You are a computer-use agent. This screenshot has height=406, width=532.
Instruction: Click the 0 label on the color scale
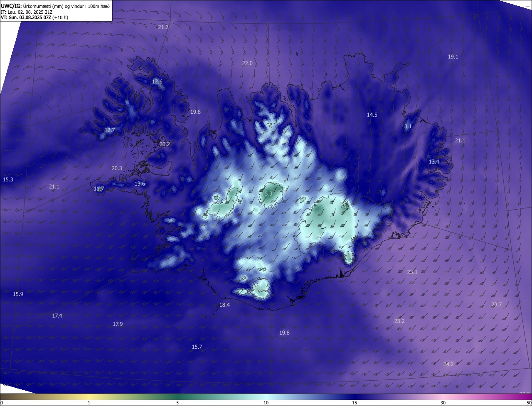tap(2, 403)
